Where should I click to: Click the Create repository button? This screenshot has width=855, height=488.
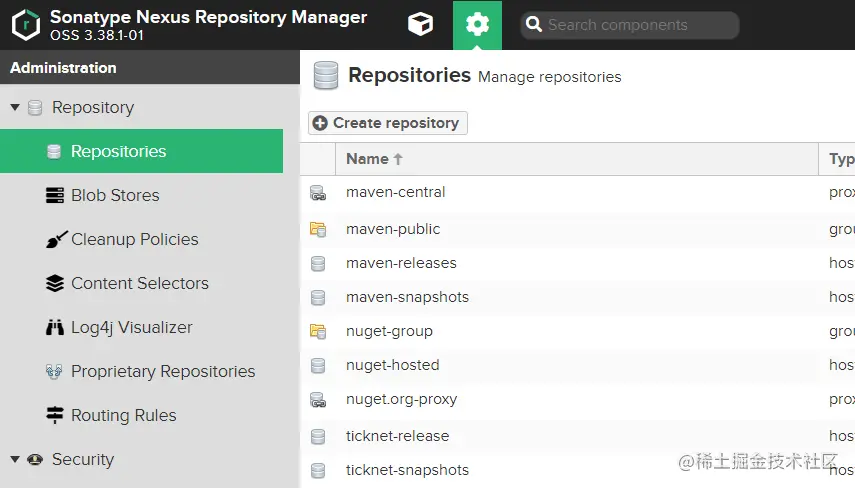coord(388,123)
